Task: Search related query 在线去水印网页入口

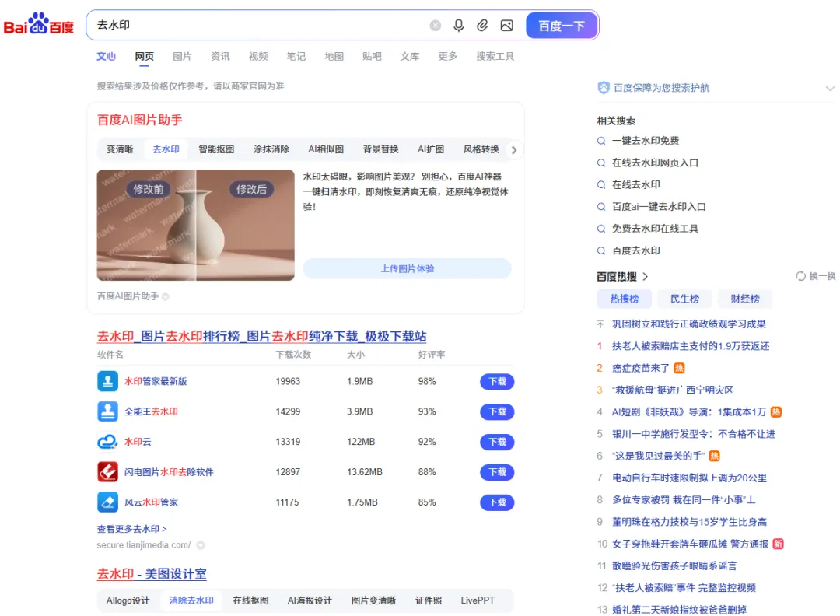Action: [x=655, y=163]
